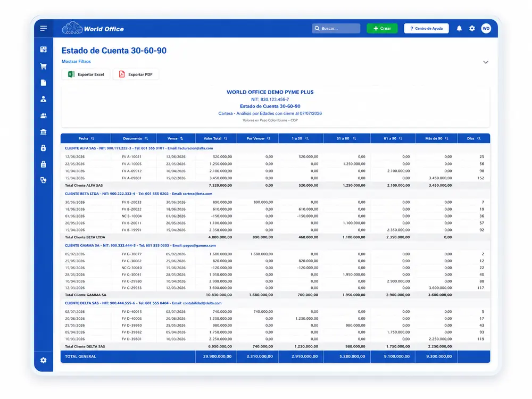Image resolution: width=532 pixels, height=399 pixels.
Task: Open Centro de Ayuda
Action: 426,29
